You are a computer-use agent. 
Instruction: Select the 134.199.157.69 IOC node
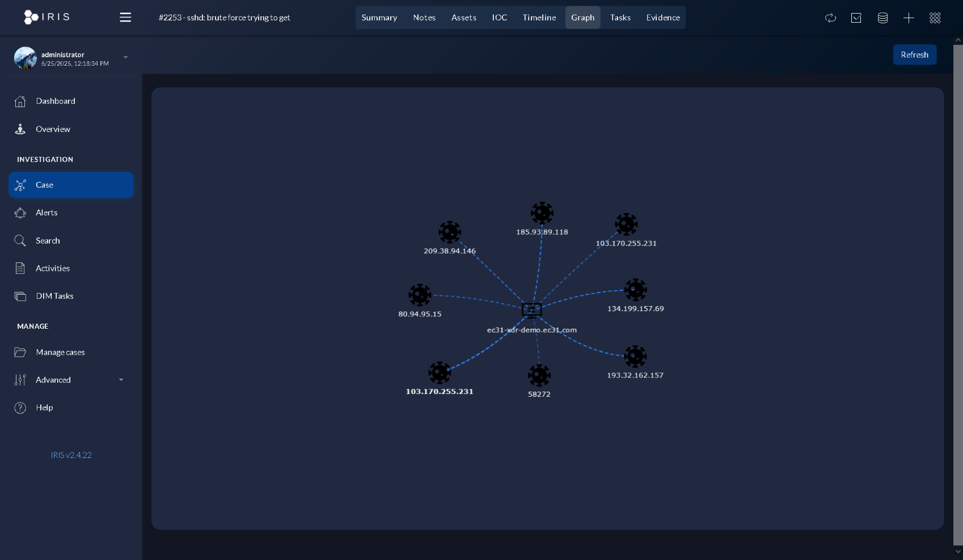[x=636, y=290]
